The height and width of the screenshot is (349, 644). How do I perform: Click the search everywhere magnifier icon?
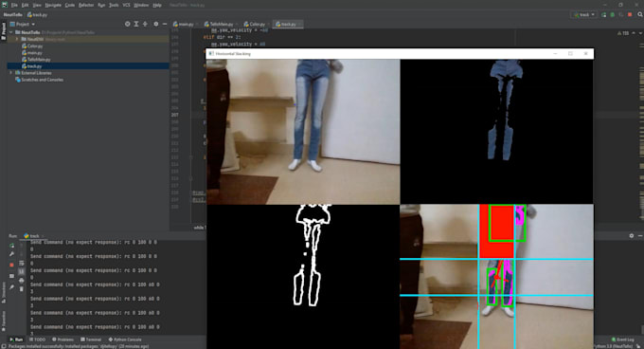pyautogui.click(x=640, y=15)
